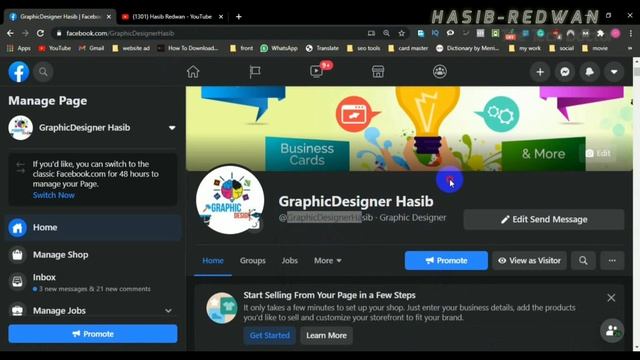This screenshot has width=640, height=360.
Task: Open the Dictionary by Merriam bookmark
Action: (x=468, y=48)
